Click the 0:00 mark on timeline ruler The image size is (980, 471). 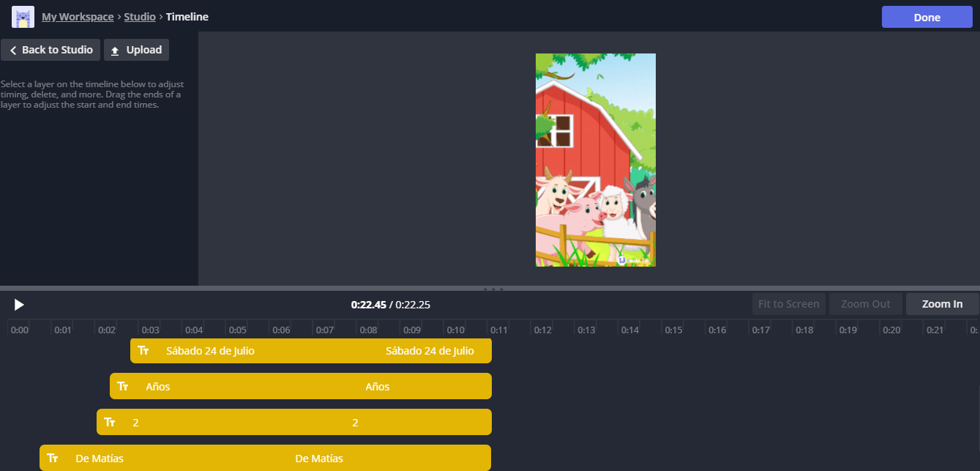(20, 330)
